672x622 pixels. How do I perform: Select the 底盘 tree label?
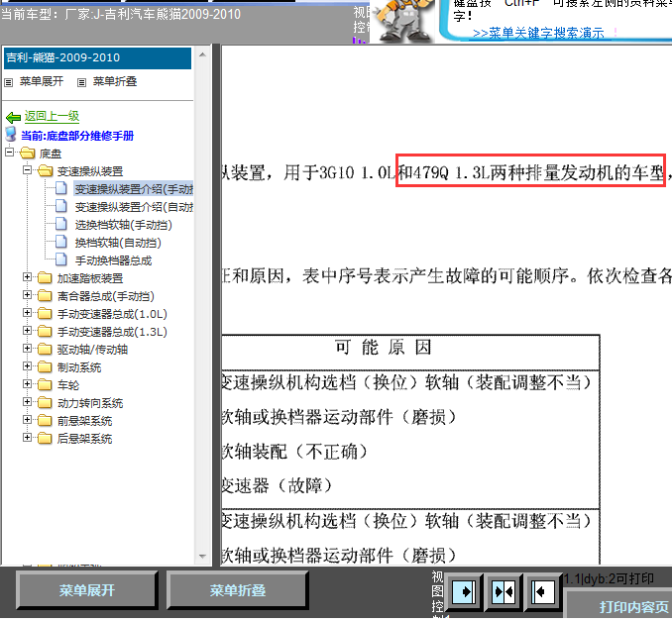[51, 154]
